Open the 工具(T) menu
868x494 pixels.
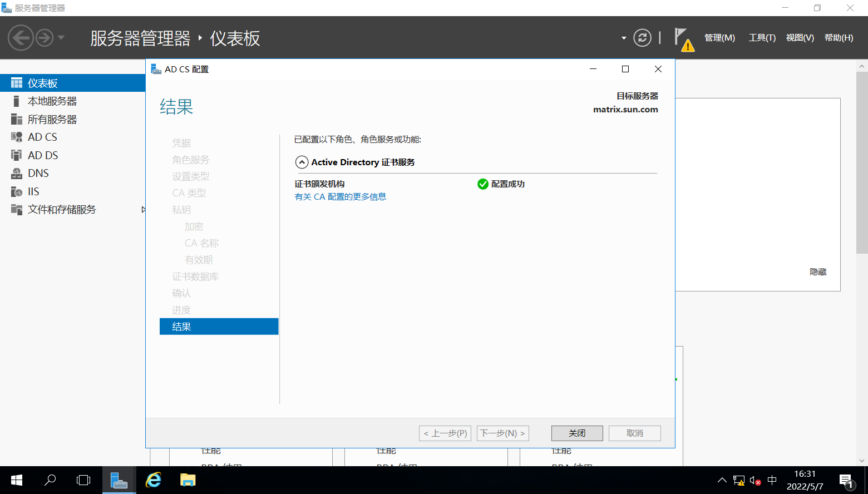coord(762,38)
